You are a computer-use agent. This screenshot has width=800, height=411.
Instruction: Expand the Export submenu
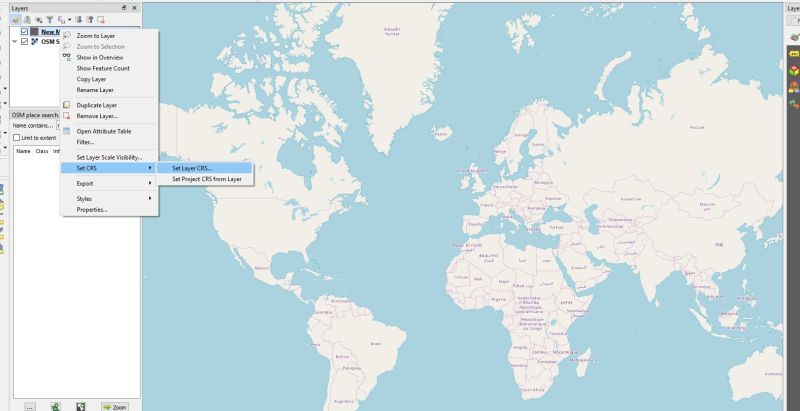coord(108,183)
